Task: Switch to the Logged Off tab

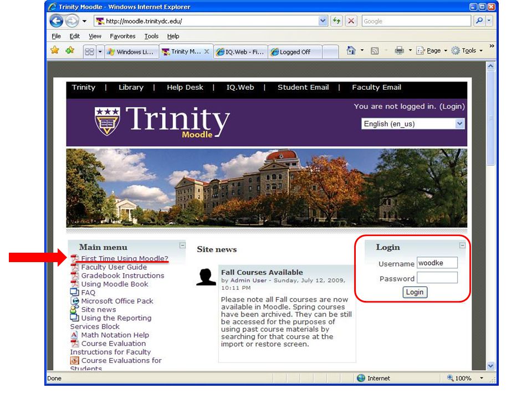Action: (295, 52)
